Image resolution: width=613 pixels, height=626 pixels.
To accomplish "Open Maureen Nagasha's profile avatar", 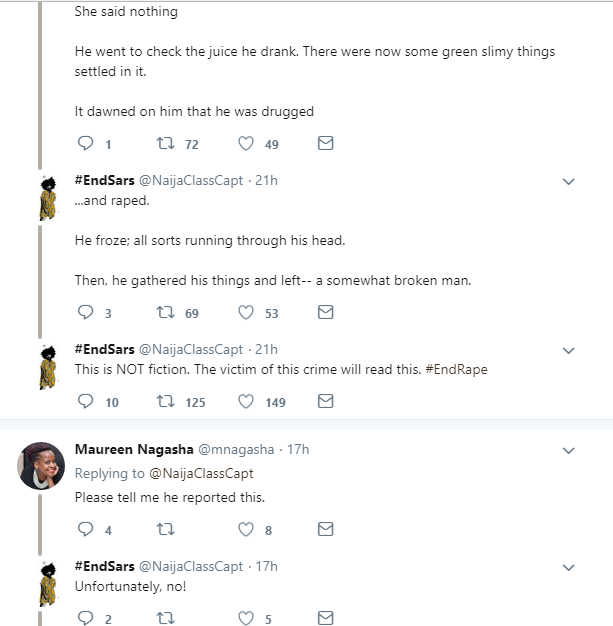I will 42,465.
